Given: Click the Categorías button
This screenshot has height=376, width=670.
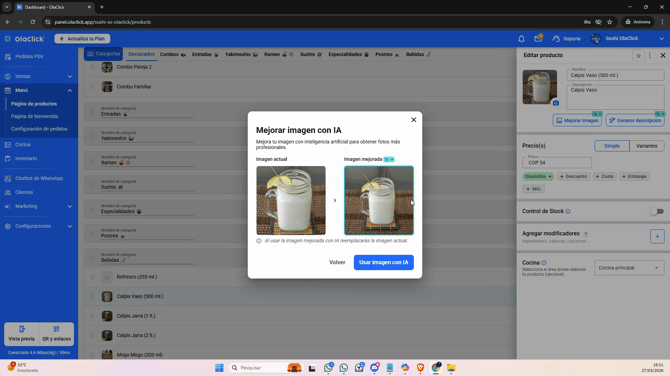Looking at the screenshot, I should point(103,54).
